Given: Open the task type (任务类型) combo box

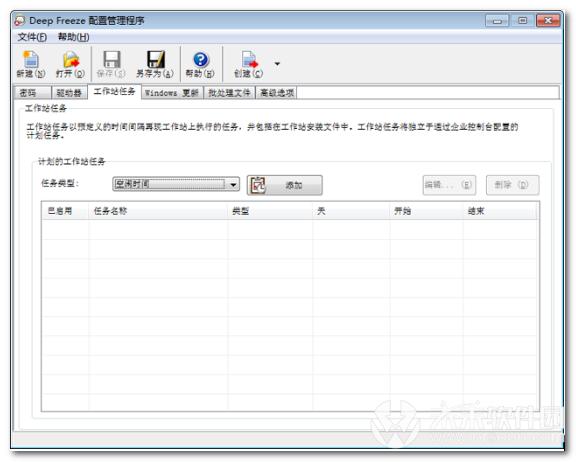Looking at the screenshot, I should pyautogui.click(x=176, y=184).
